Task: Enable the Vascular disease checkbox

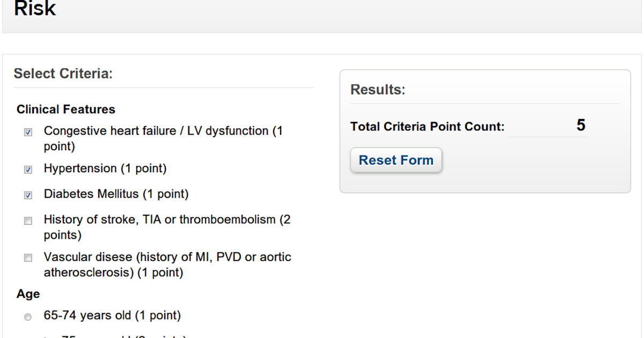Action: 28,258
